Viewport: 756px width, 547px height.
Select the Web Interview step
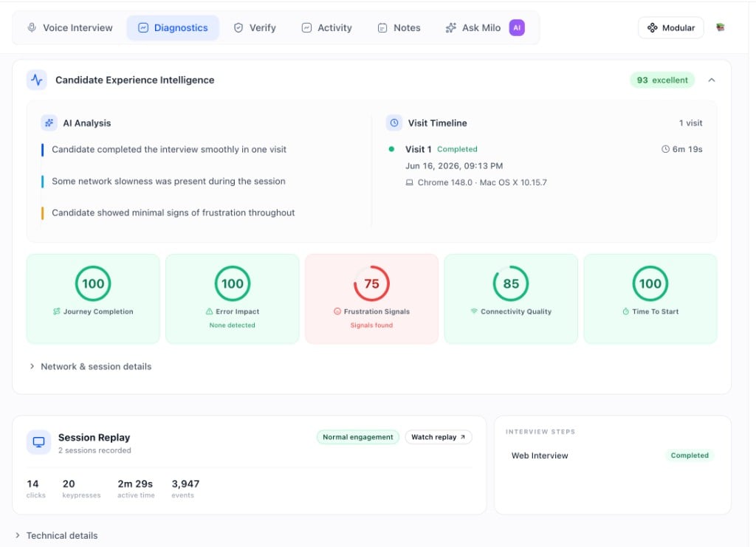612,455
